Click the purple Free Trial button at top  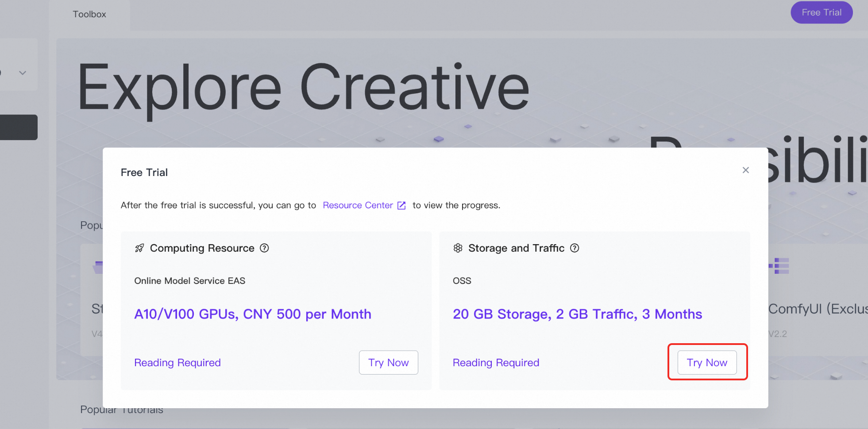point(822,12)
